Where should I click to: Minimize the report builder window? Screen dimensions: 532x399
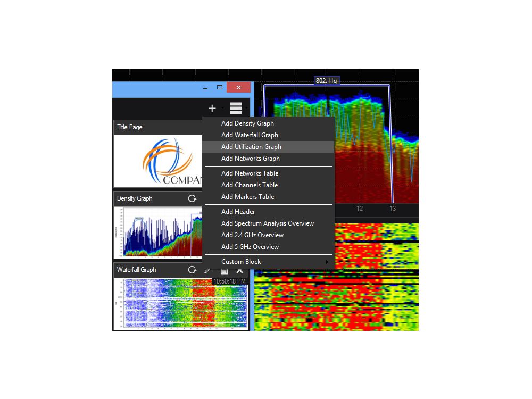click(x=205, y=88)
